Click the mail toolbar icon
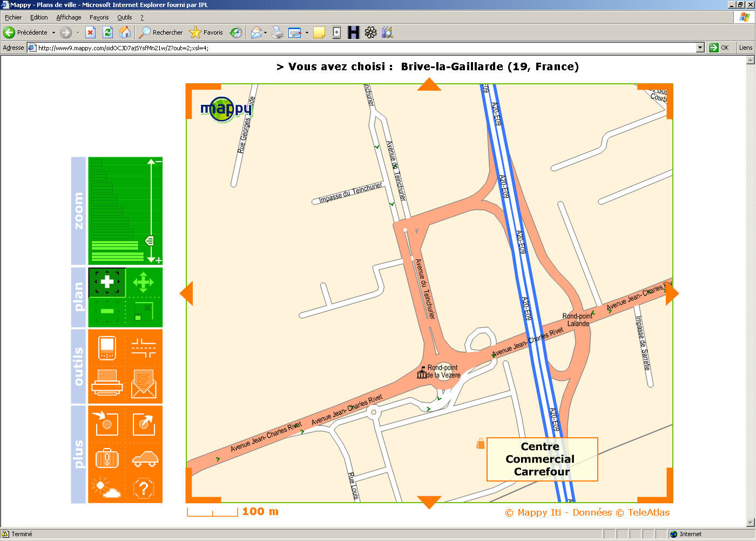This screenshot has height=541, width=756. pos(256,32)
